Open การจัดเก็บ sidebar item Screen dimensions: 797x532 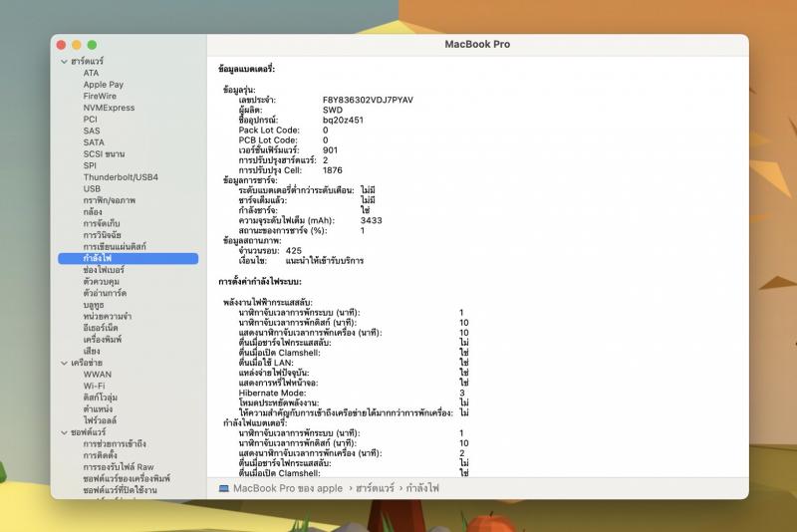[102, 223]
